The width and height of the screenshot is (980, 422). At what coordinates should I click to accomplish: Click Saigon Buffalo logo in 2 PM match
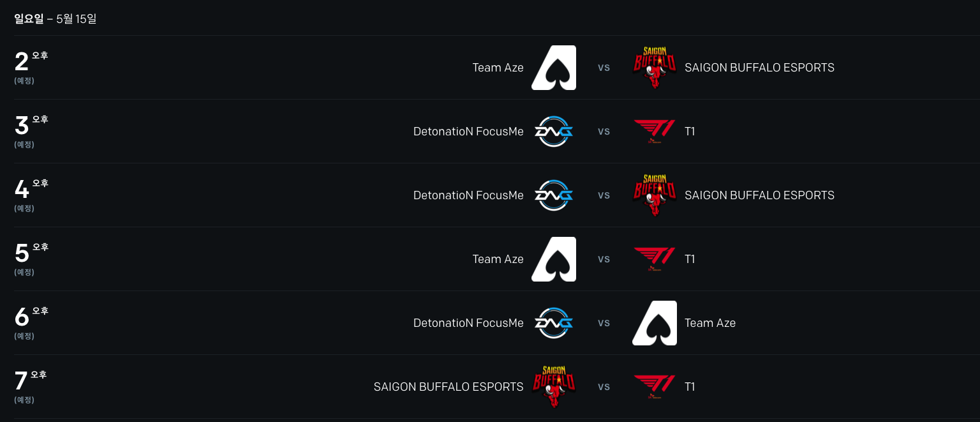(x=654, y=68)
